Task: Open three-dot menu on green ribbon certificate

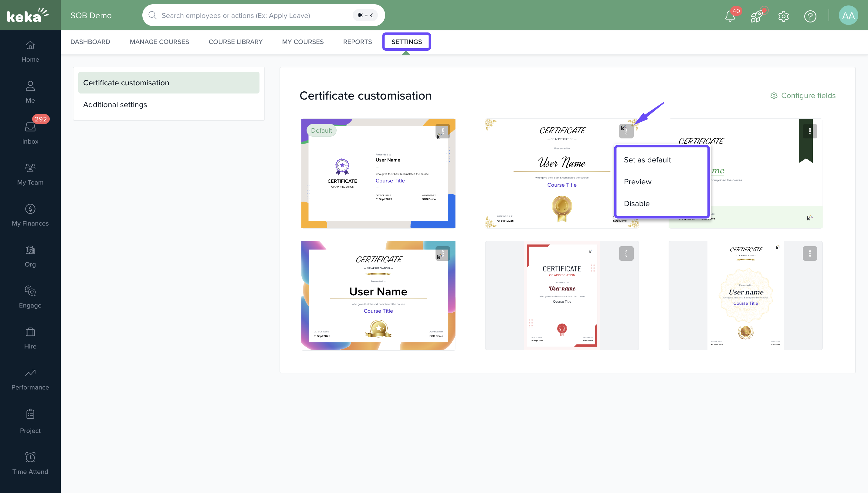Action: [x=809, y=131]
